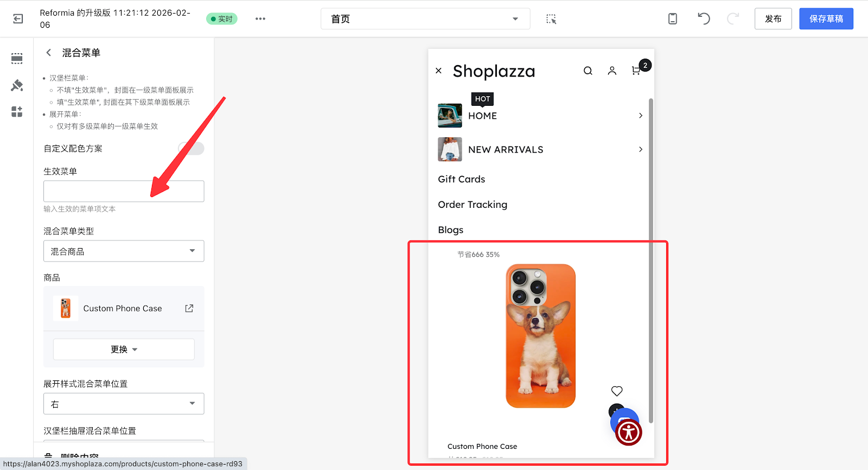
Task: Click the element inspector select icon
Action: click(551, 19)
